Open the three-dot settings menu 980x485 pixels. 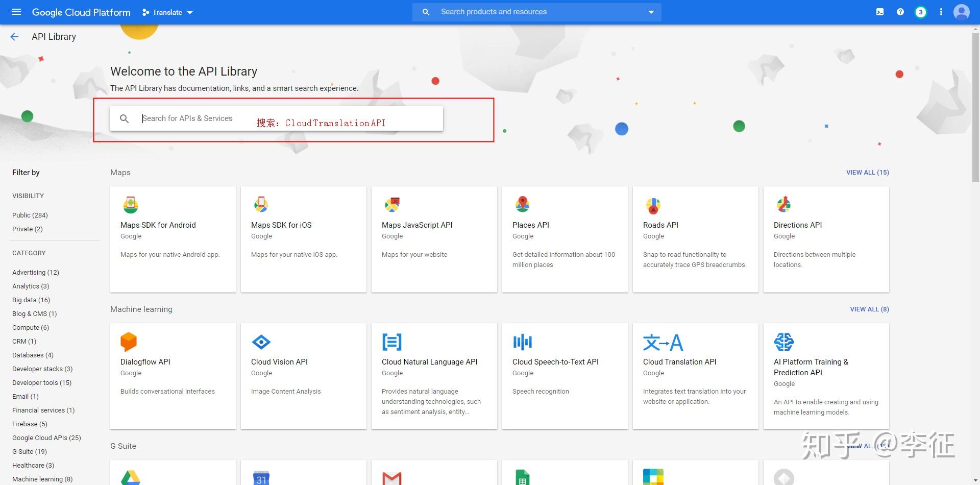coord(941,12)
